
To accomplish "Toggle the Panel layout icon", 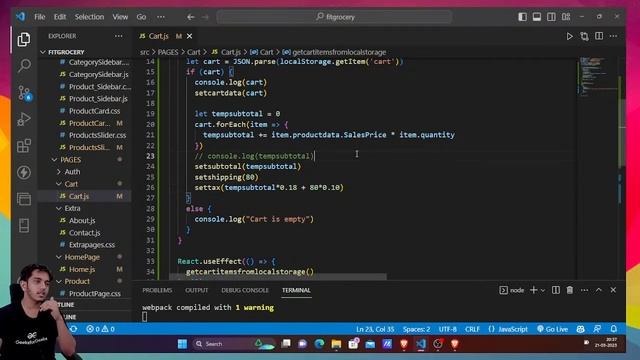I will tap(537, 17).
